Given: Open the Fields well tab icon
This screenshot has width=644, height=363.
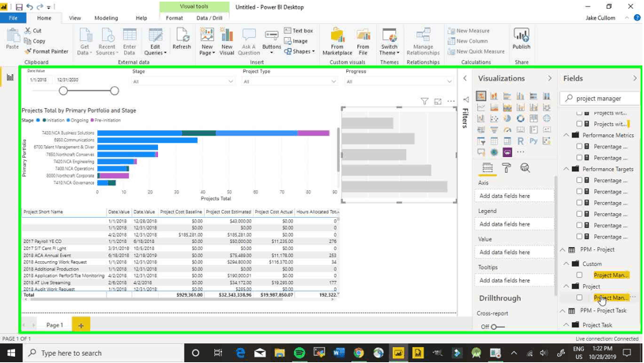Looking at the screenshot, I should point(488,168).
